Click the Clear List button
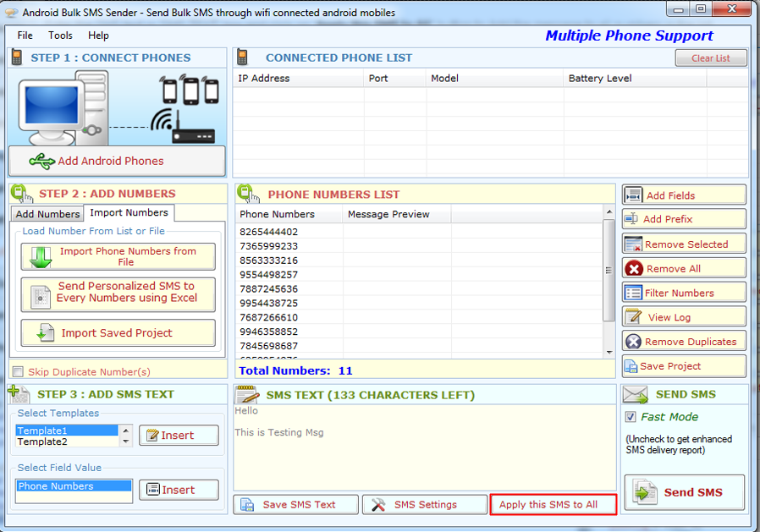760x532 pixels. pos(710,58)
